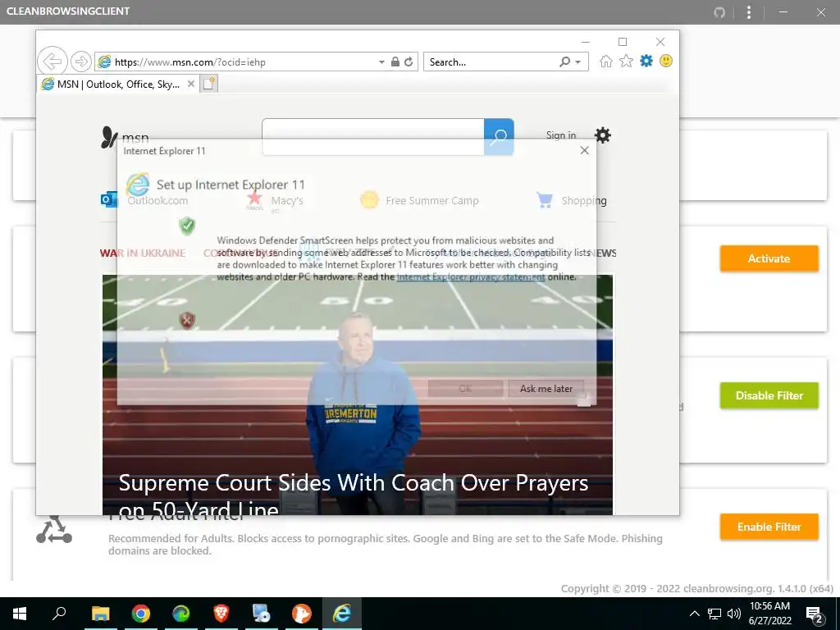Screen dimensions: 840x630
Task: Go back with Internet Explorer's back arrow
Action: 52,62
